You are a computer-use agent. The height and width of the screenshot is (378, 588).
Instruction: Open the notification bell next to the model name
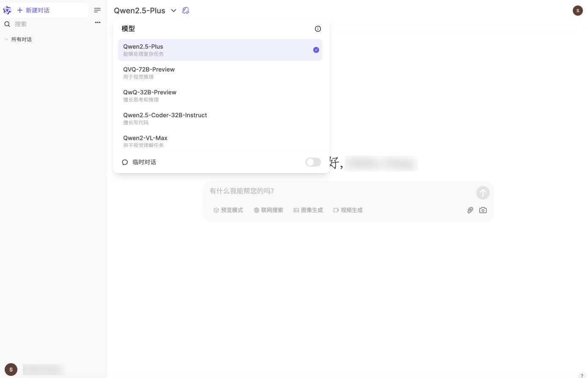coord(186,10)
